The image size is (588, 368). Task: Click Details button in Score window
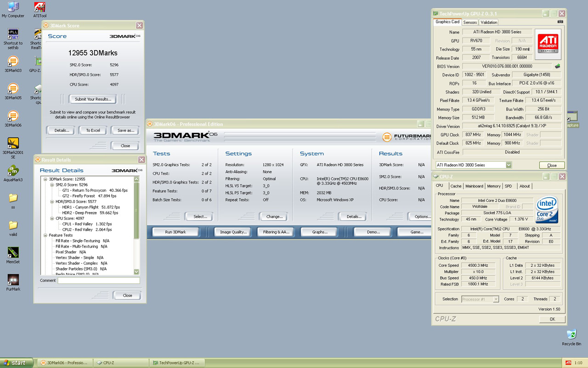coord(62,130)
